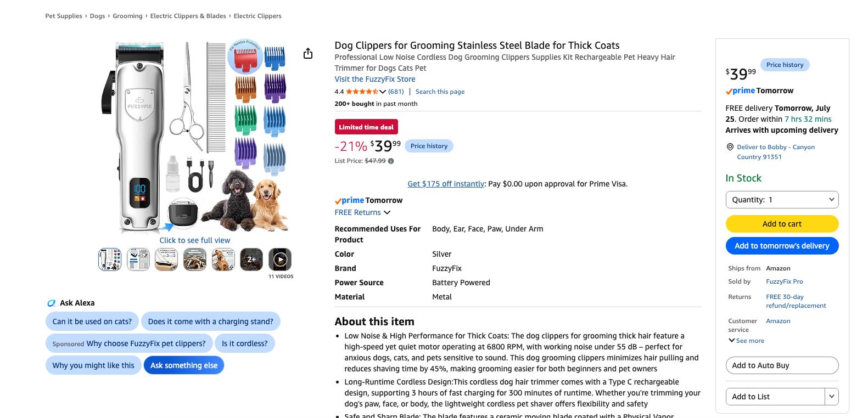Click the delivery location pin icon
Image resolution: width=868 pixels, height=418 pixels.
[x=730, y=147]
